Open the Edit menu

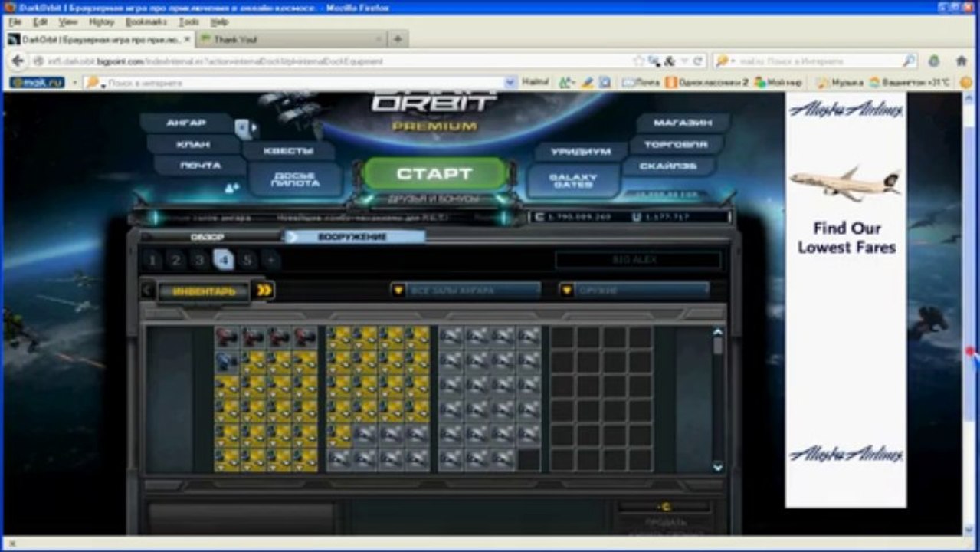click(40, 22)
